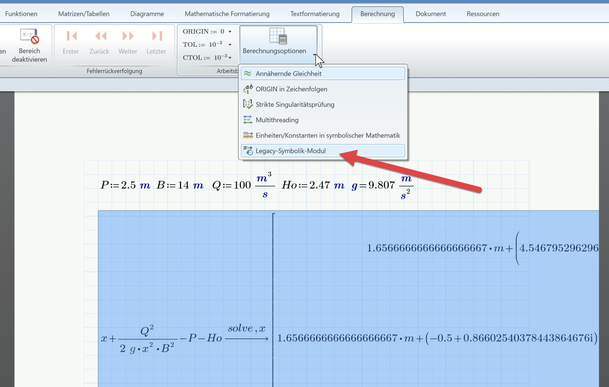The width and height of the screenshot is (609, 387).
Task: Select the P:=2.5 m definition
Action: coord(125,185)
